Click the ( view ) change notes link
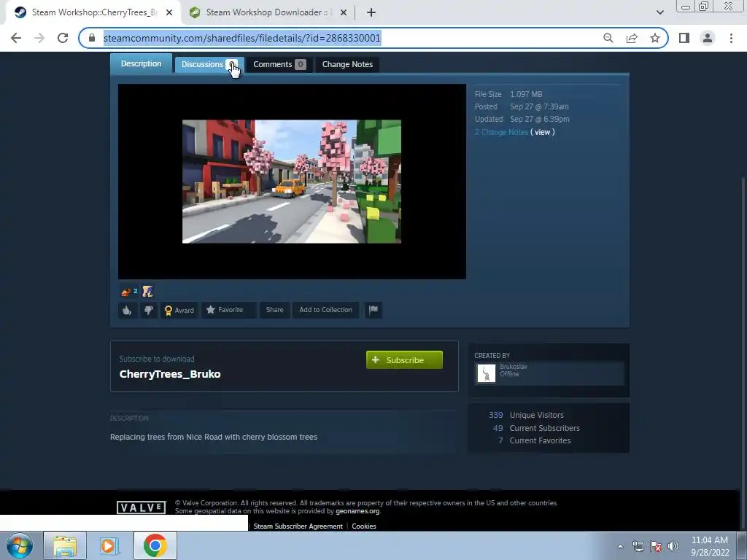The height and width of the screenshot is (560, 747). pos(543,132)
